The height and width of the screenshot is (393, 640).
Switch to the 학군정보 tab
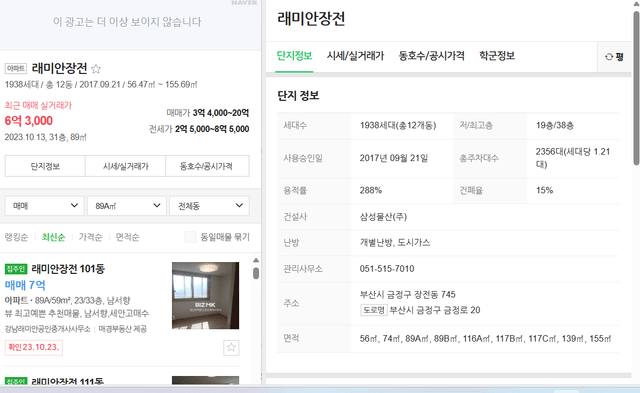point(497,56)
